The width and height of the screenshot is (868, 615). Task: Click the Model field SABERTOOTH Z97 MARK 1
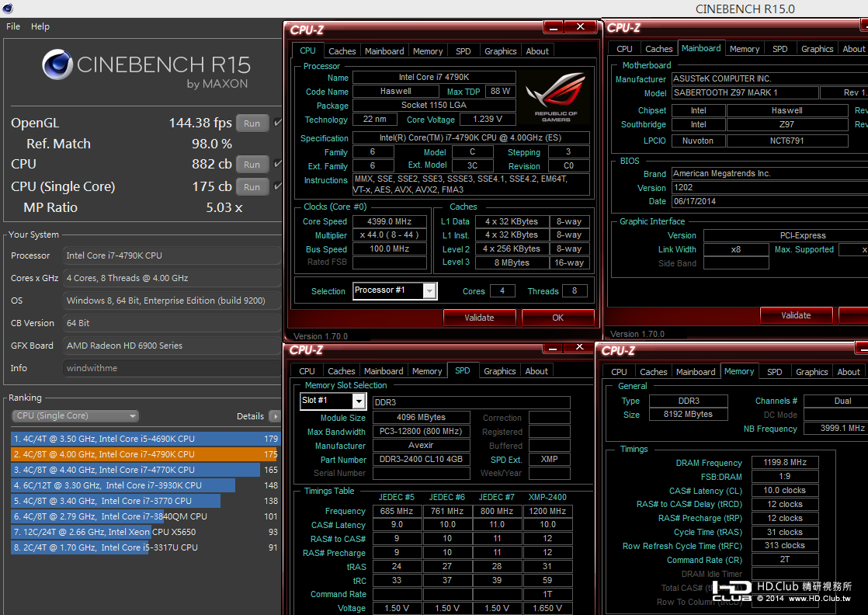point(745,92)
